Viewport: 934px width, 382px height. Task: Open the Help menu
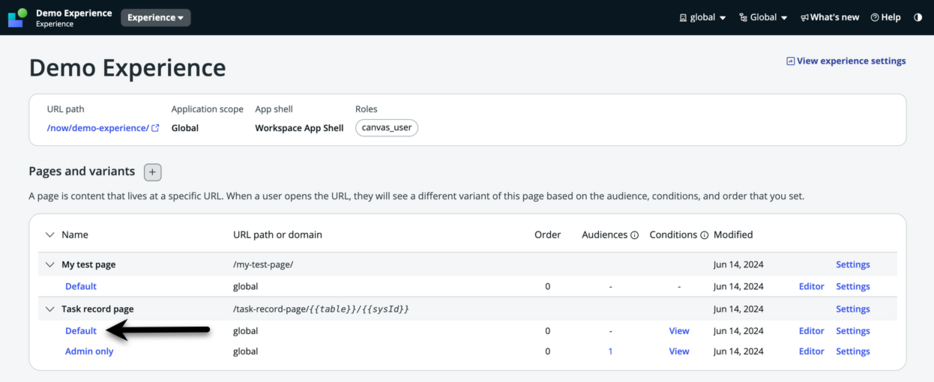pyautogui.click(x=886, y=18)
